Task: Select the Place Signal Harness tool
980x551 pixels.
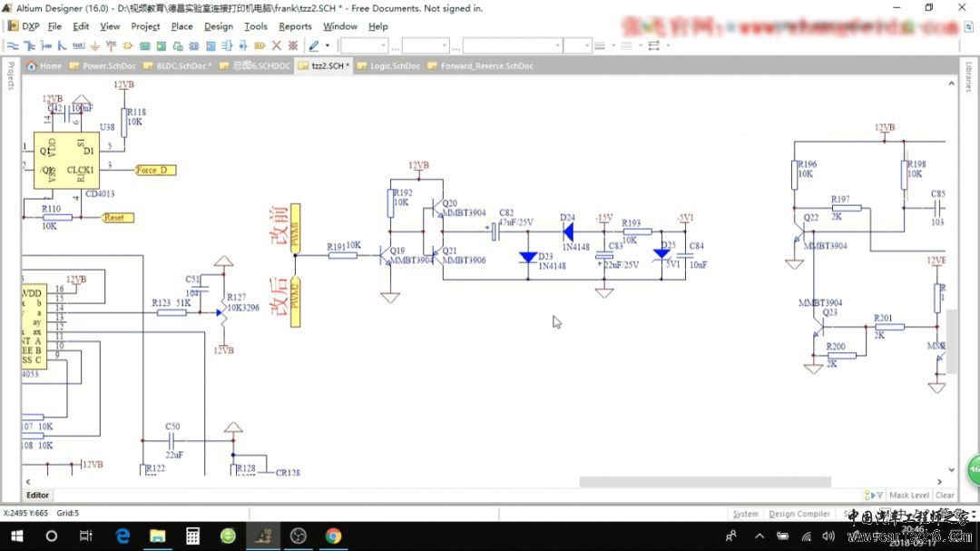Action: click(45, 45)
